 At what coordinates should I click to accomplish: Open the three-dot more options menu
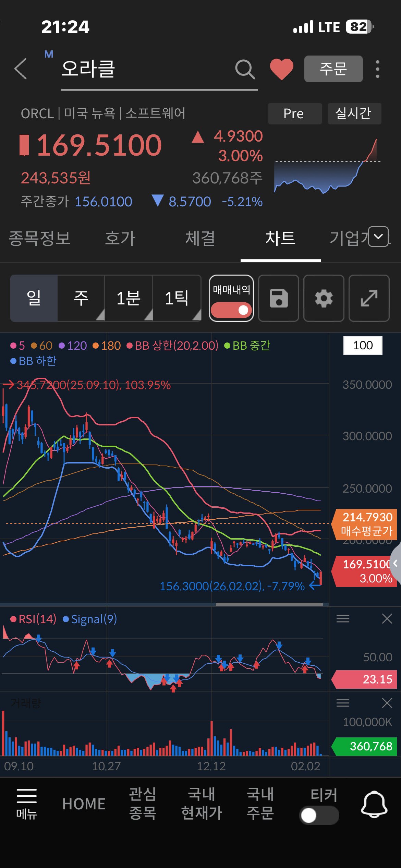(x=377, y=69)
